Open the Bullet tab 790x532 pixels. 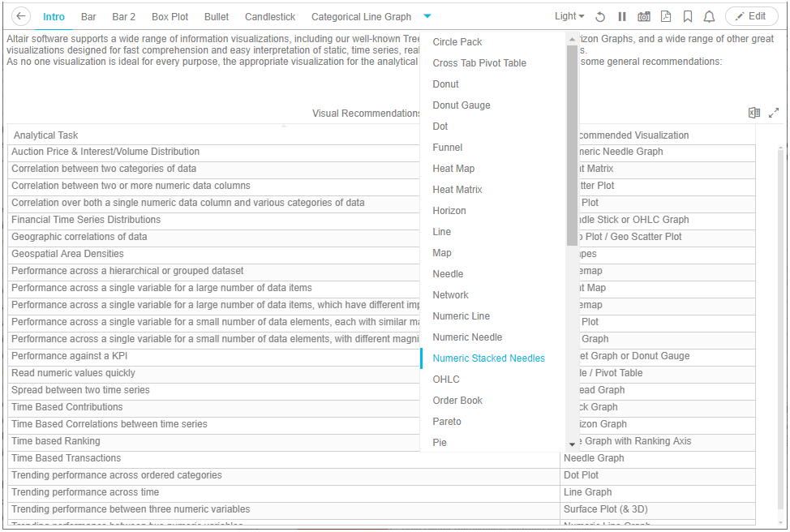217,16
